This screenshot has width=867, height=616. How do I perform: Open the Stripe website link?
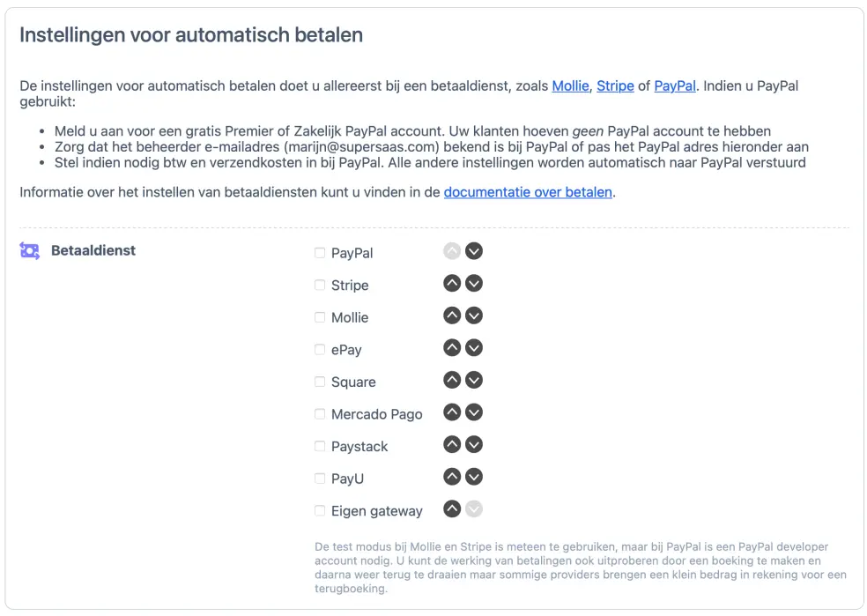coord(614,85)
